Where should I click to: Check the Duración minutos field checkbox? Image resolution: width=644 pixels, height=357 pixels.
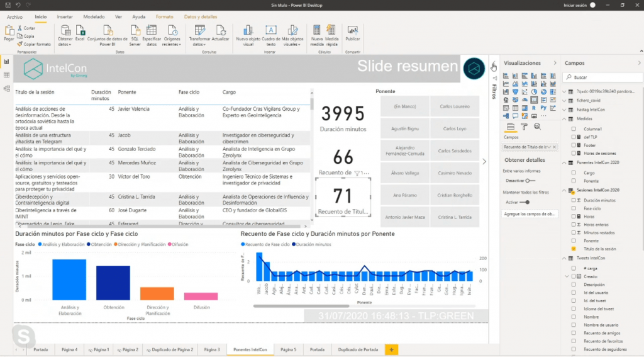pos(574,200)
